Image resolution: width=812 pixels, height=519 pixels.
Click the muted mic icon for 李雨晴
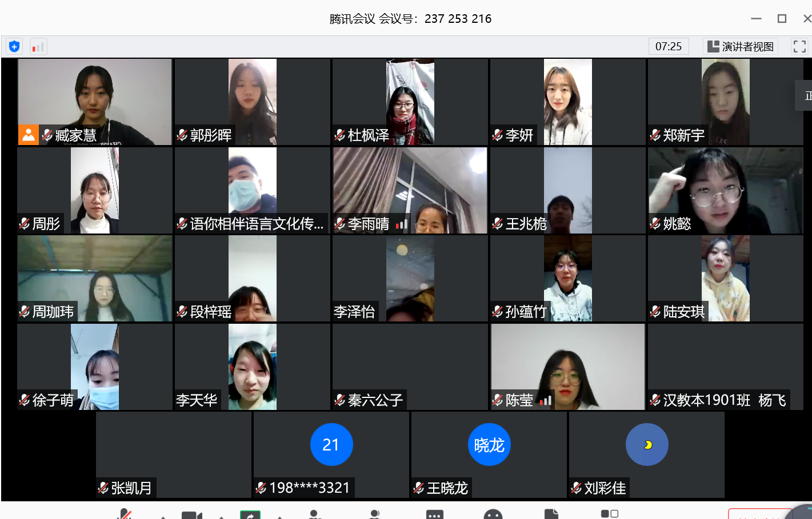click(x=340, y=224)
